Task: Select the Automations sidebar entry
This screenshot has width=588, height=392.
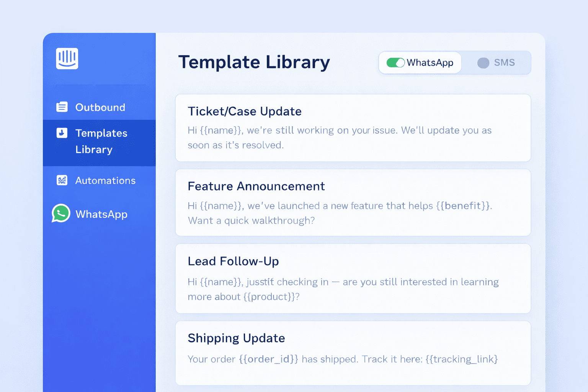Action: pyautogui.click(x=105, y=180)
